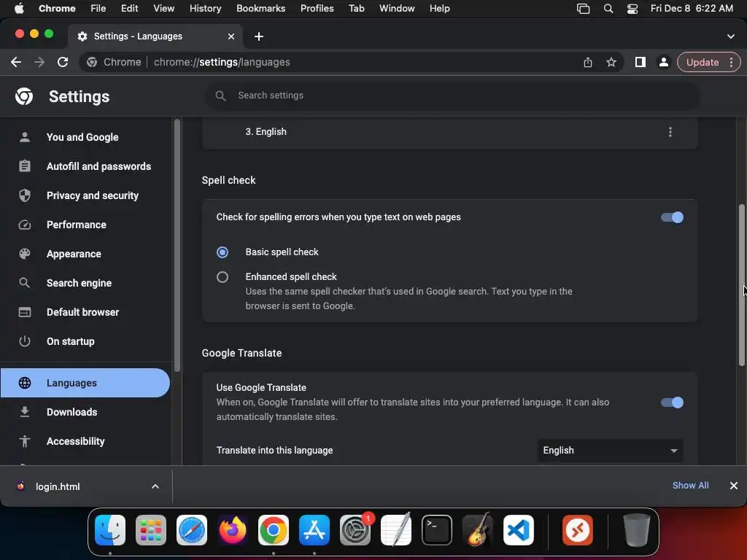Open the side panel icon
Screen dimensions: 747x560
click(640, 62)
